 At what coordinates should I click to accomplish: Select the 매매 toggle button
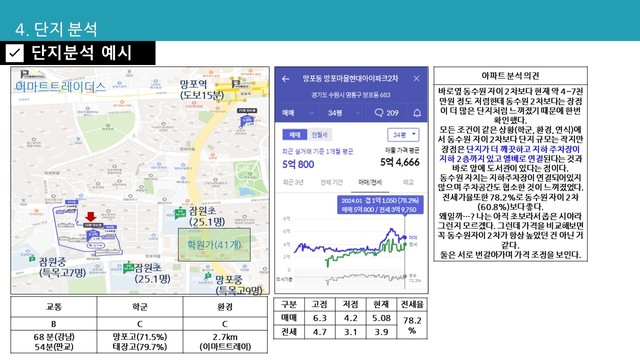294,135
